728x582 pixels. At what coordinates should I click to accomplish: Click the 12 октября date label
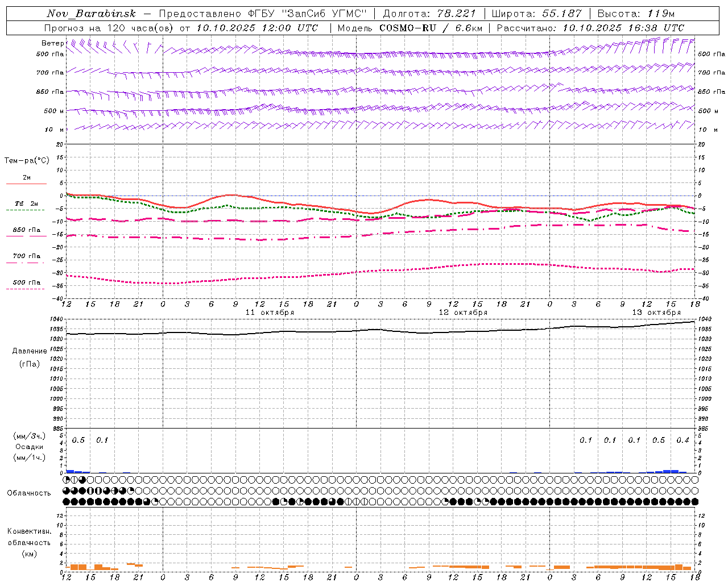pos(463,313)
